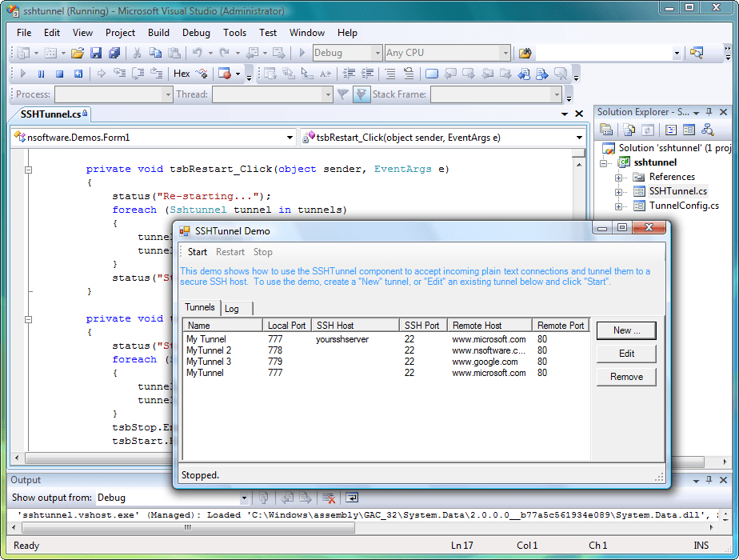Click the New button to create a tunnel
The image size is (739, 560).
[626, 330]
